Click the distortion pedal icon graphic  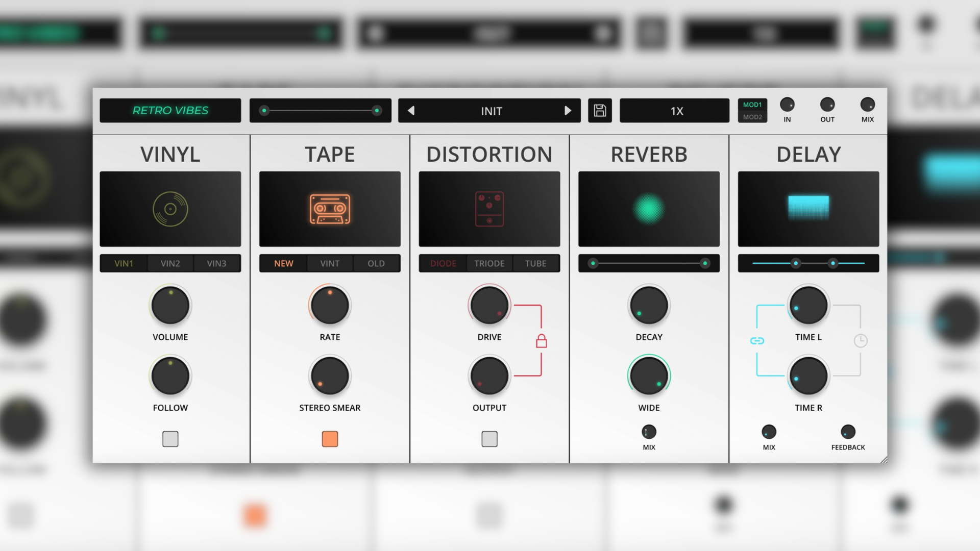click(489, 209)
